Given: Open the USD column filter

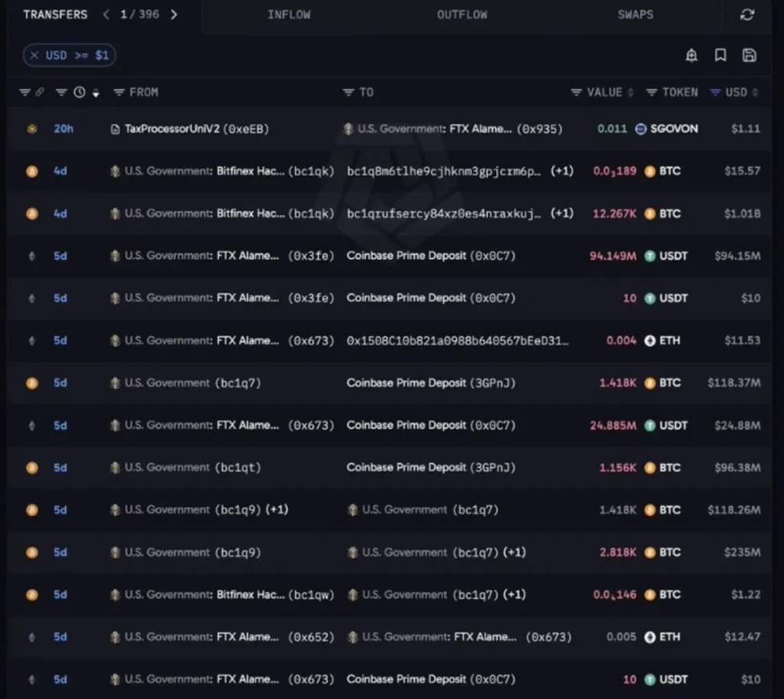Looking at the screenshot, I should 716,92.
